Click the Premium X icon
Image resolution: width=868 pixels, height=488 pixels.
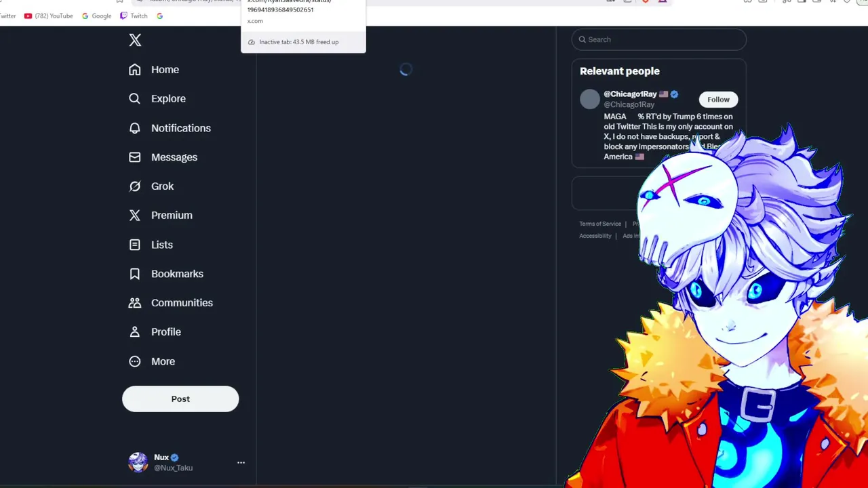pyautogui.click(x=135, y=215)
